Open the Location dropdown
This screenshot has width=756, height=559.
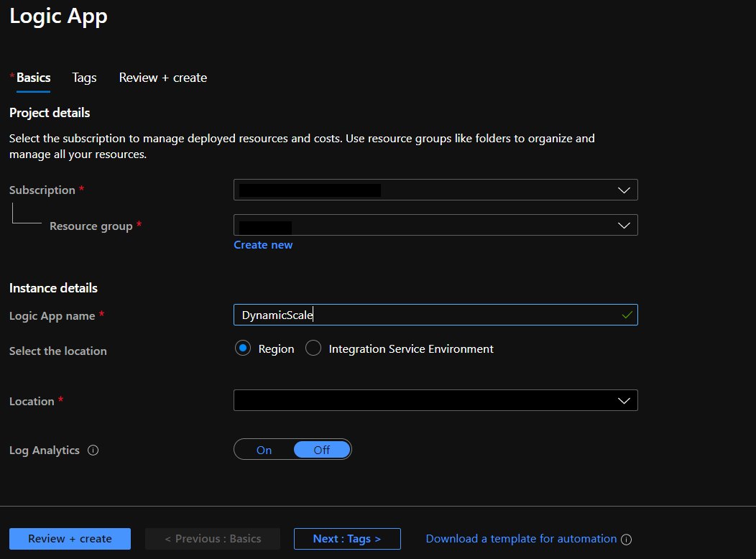point(435,400)
